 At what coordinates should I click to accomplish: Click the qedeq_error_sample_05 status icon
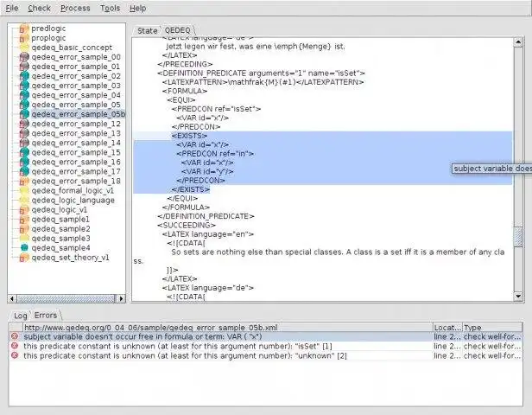click(x=24, y=105)
